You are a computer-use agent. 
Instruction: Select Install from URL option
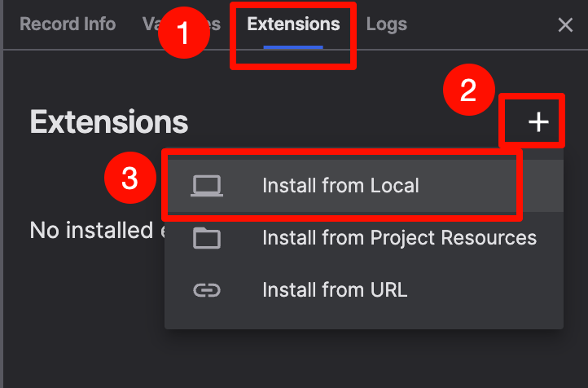[335, 289]
